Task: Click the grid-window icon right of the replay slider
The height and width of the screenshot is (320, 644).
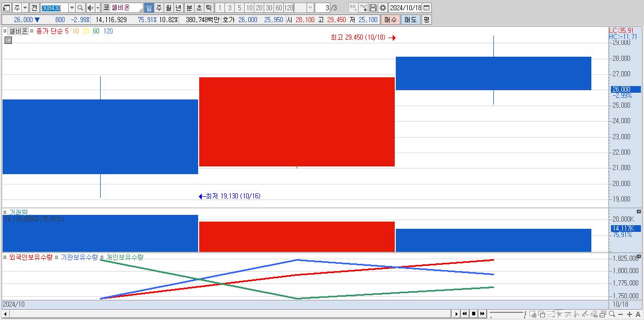Action: pos(533,314)
